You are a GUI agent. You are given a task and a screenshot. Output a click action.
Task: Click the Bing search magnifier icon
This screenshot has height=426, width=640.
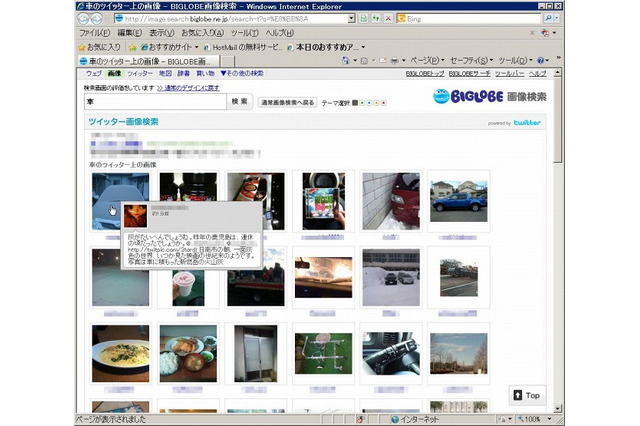click(x=548, y=18)
